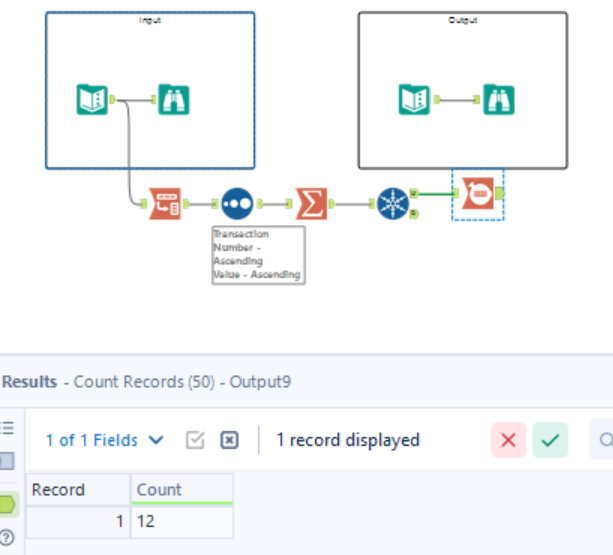Click the Count column header

pos(182,489)
